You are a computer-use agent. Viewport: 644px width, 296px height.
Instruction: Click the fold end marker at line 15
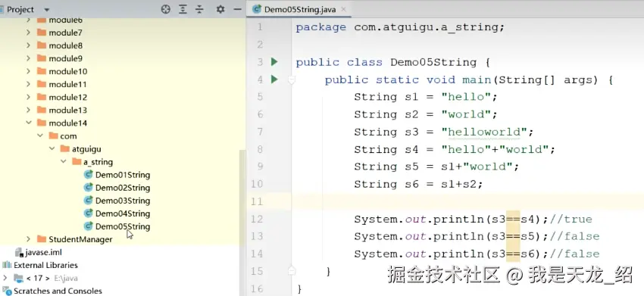click(x=292, y=270)
